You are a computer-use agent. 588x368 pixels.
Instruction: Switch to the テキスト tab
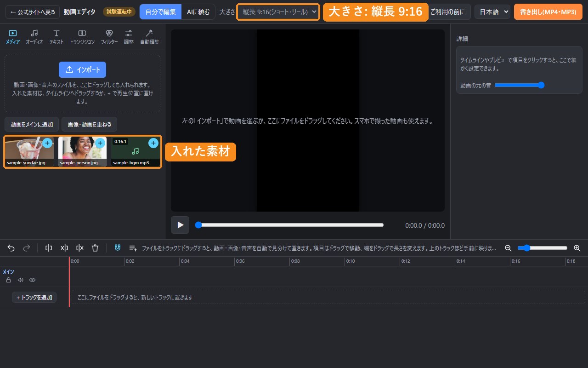(57, 37)
